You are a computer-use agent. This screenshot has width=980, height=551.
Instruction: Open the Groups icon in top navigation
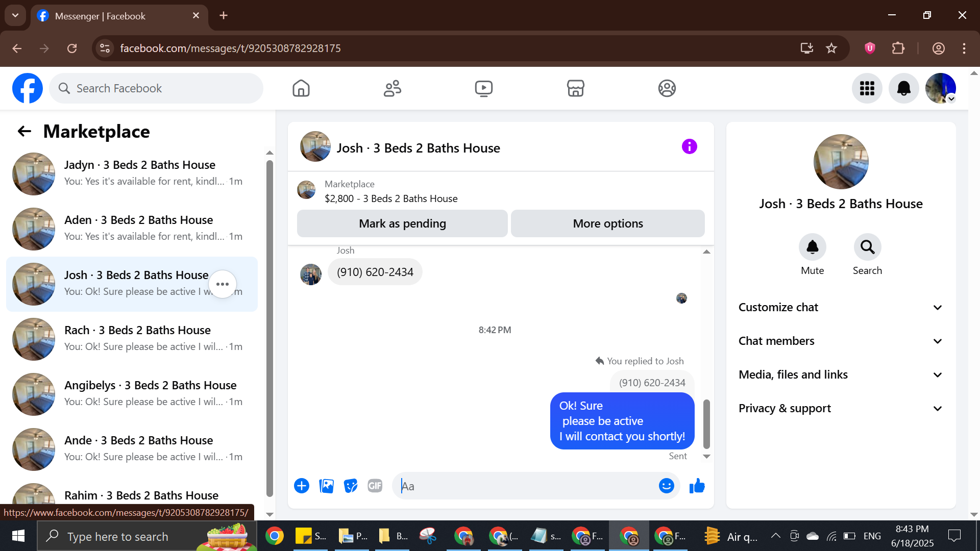coord(667,88)
